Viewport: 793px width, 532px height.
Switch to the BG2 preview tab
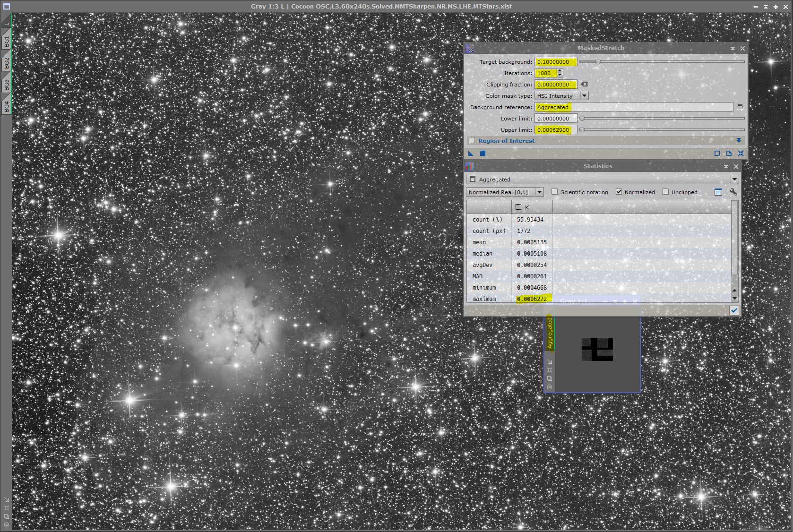pyautogui.click(x=7, y=63)
